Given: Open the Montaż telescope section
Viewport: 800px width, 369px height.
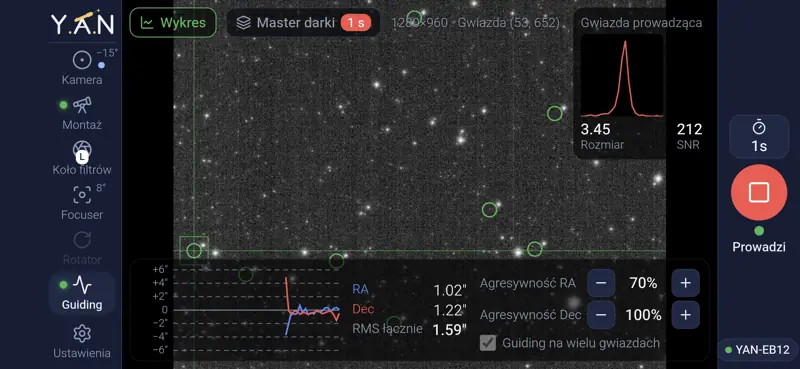Looking at the screenshot, I should tap(82, 113).
